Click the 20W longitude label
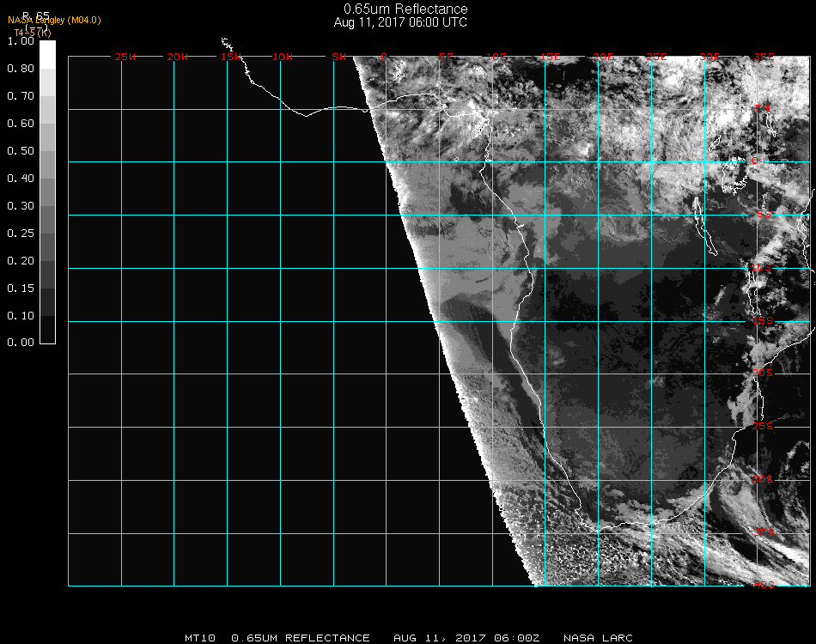Screen dimensions: 816x644 tap(178, 57)
